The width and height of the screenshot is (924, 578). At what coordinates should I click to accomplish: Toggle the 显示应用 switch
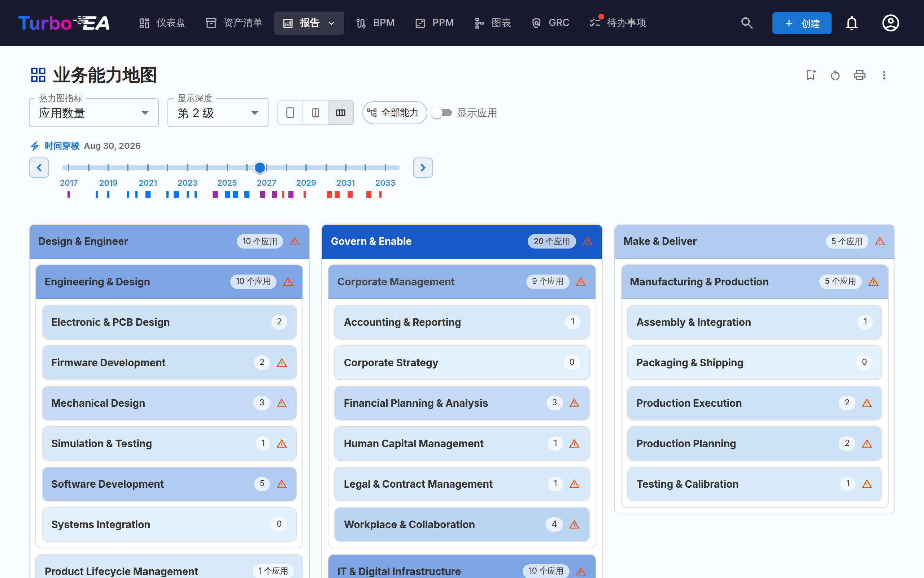click(x=442, y=113)
